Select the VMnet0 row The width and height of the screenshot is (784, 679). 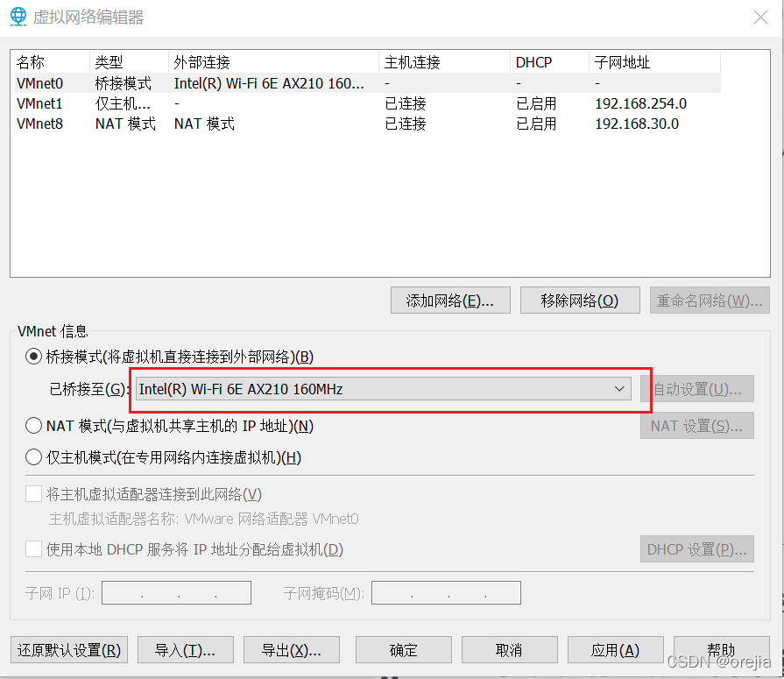click(368, 83)
